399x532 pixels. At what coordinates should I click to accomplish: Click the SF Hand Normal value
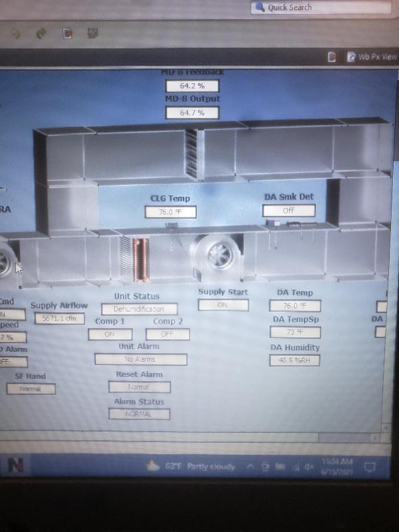click(31, 389)
